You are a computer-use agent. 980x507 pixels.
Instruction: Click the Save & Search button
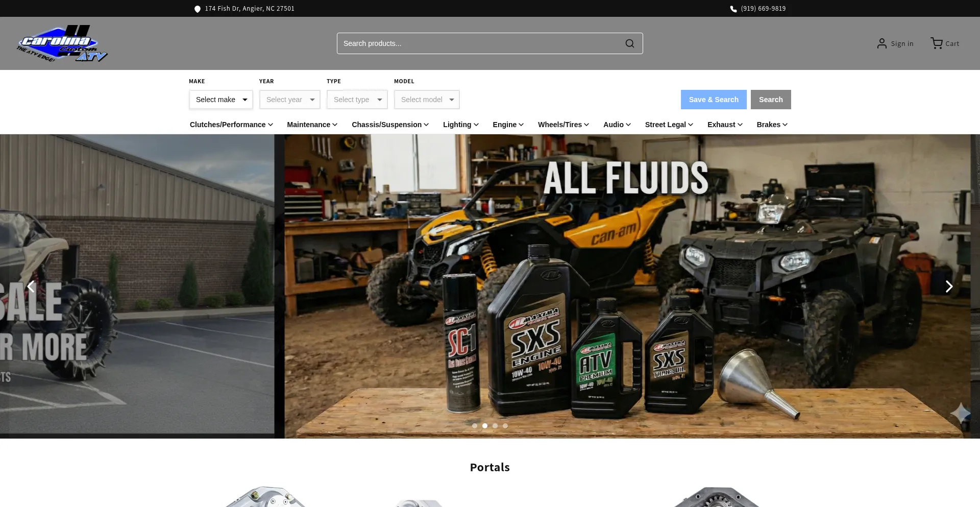[x=714, y=100]
